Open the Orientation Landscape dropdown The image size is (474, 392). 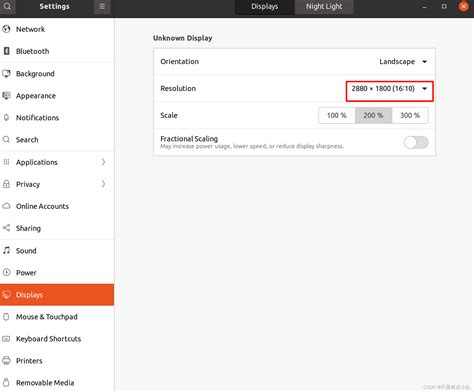(x=403, y=62)
